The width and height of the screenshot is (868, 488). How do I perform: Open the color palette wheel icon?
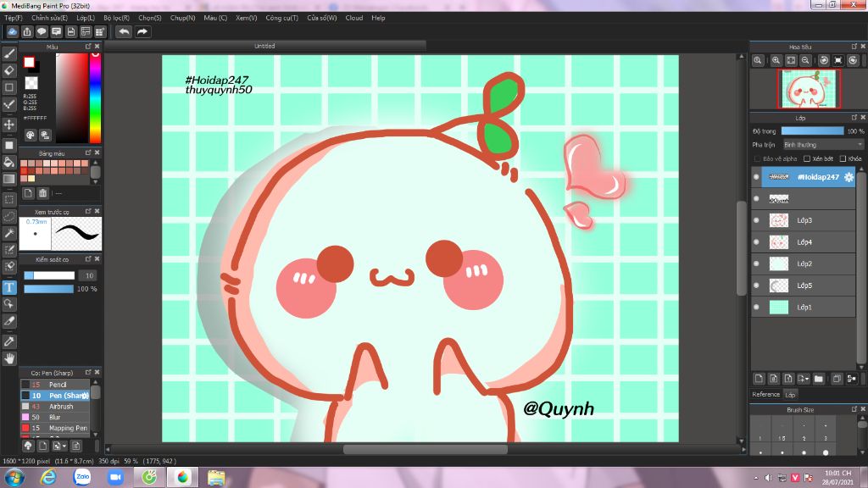(31, 135)
